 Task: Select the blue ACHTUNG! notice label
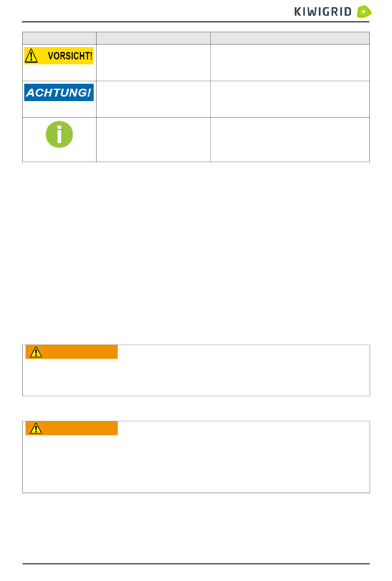tap(59, 92)
